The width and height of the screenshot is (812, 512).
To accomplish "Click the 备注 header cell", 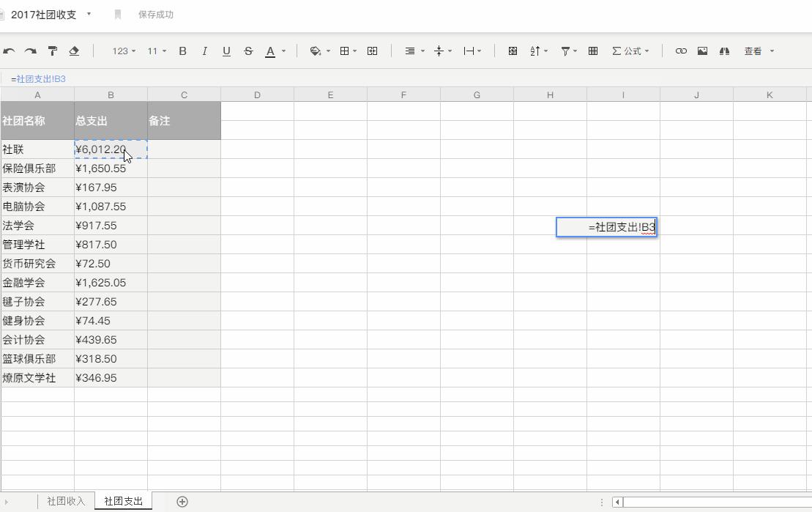I will point(184,121).
